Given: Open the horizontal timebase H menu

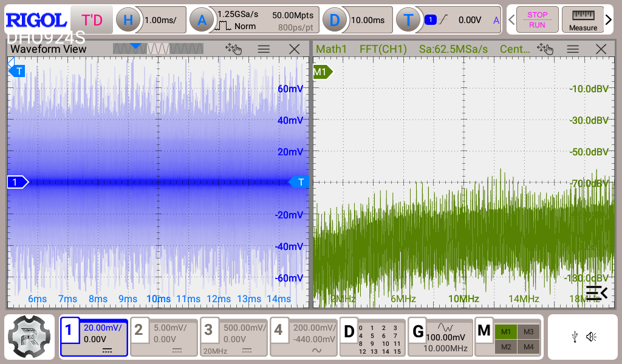Looking at the screenshot, I should point(128,20).
